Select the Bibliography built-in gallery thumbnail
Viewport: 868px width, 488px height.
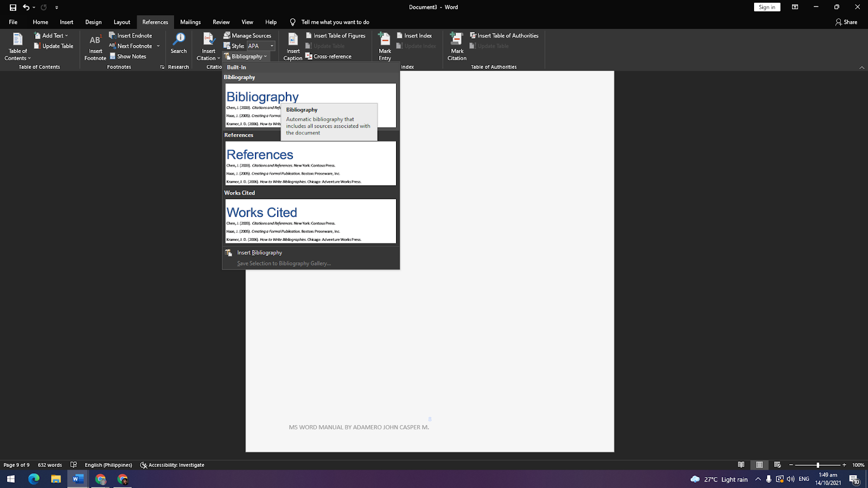pos(310,105)
